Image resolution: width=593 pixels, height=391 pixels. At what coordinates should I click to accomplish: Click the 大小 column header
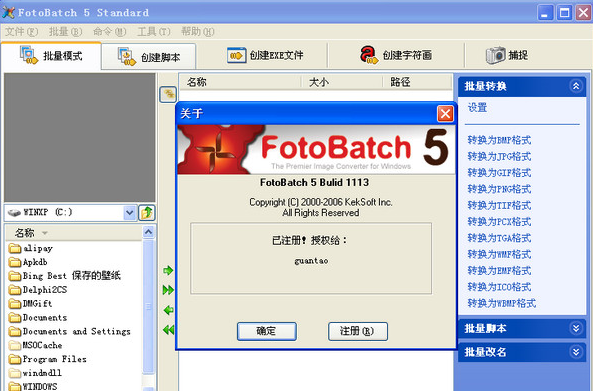point(342,82)
